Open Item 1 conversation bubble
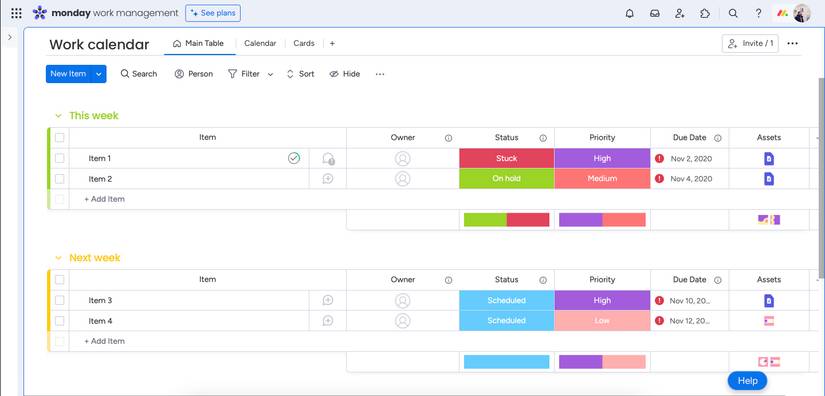The image size is (825, 396). (x=328, y=158)
